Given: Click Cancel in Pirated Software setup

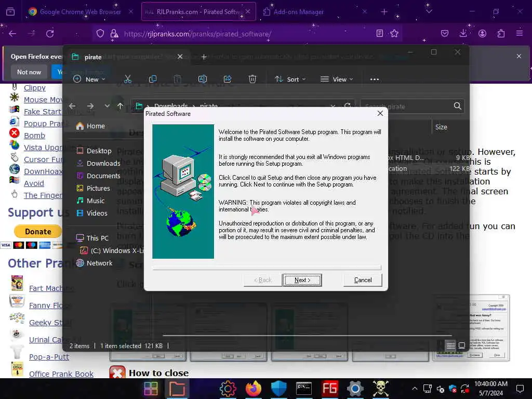Looking at the screenshot, I should tap(363, 280).
